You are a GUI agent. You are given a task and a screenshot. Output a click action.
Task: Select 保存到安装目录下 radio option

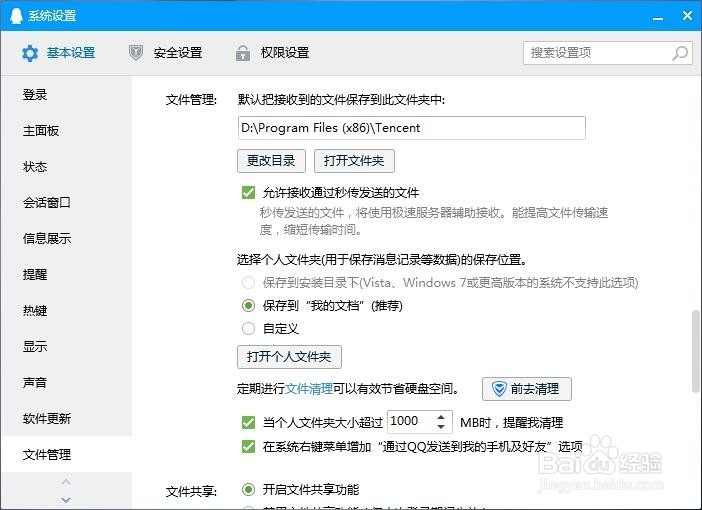248,283
